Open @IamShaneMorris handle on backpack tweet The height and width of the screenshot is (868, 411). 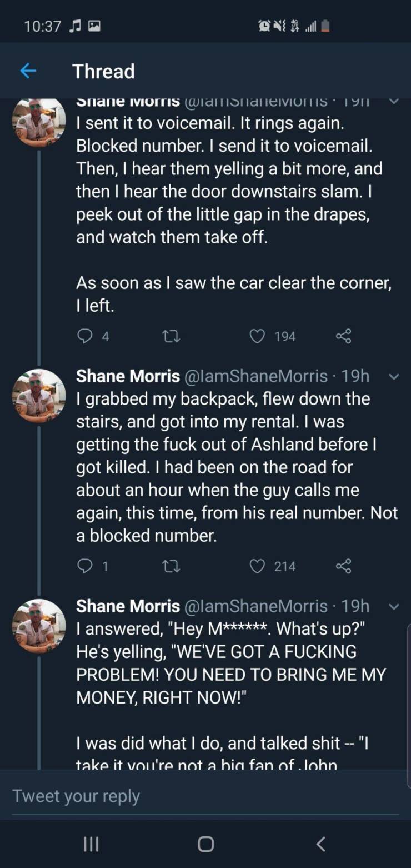[257, 376]
